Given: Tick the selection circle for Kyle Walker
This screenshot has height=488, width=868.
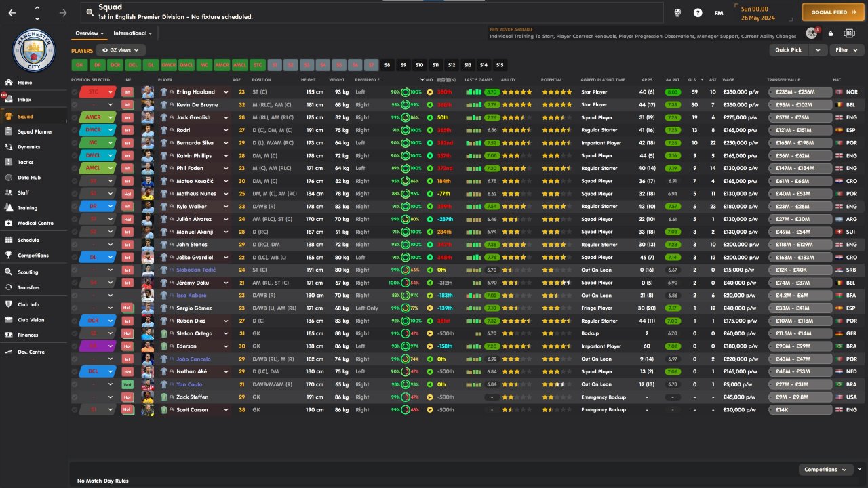Looking at the screenshot, I should click(x=75, y=207).
